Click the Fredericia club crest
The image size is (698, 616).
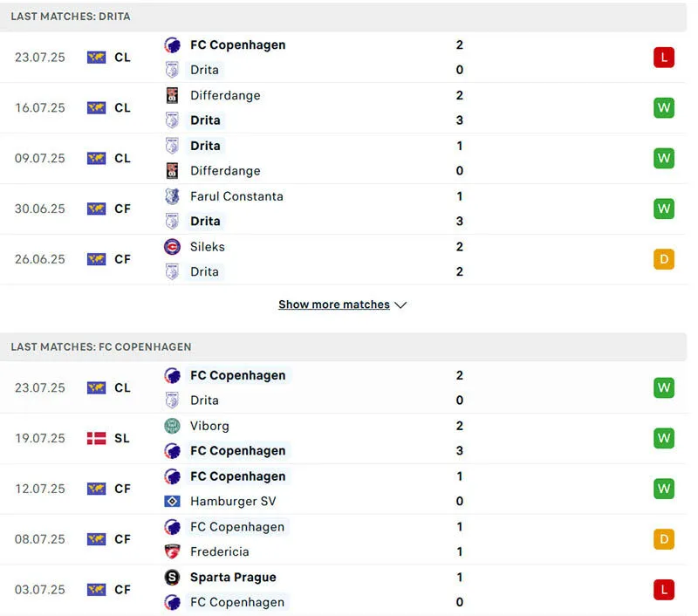coord(172,552)
